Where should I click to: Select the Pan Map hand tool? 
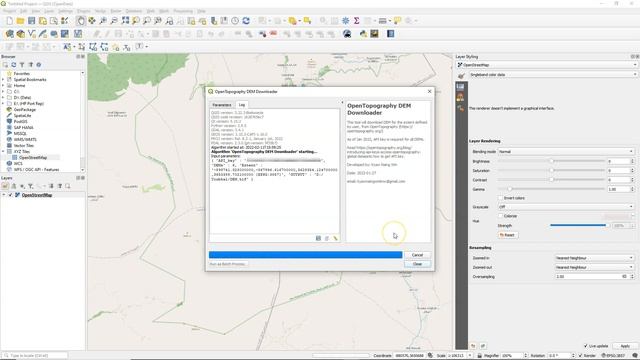tap(81, 21)
